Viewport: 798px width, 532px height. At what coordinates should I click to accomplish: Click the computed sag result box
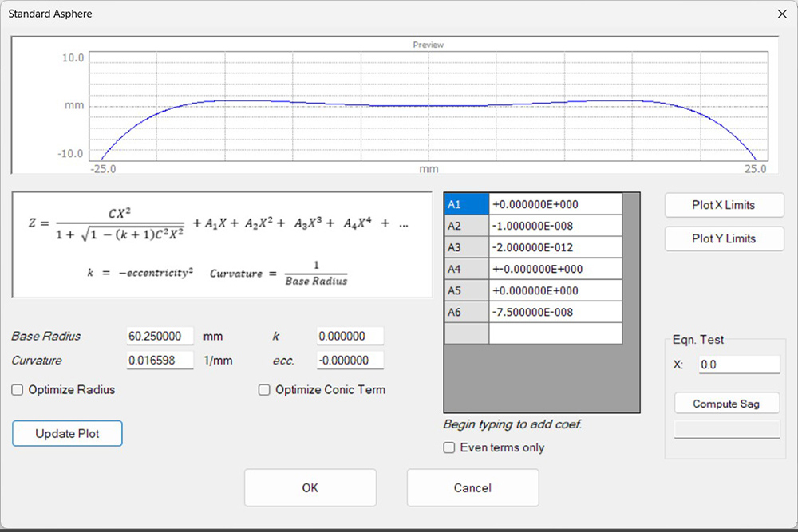click(727, 429)
